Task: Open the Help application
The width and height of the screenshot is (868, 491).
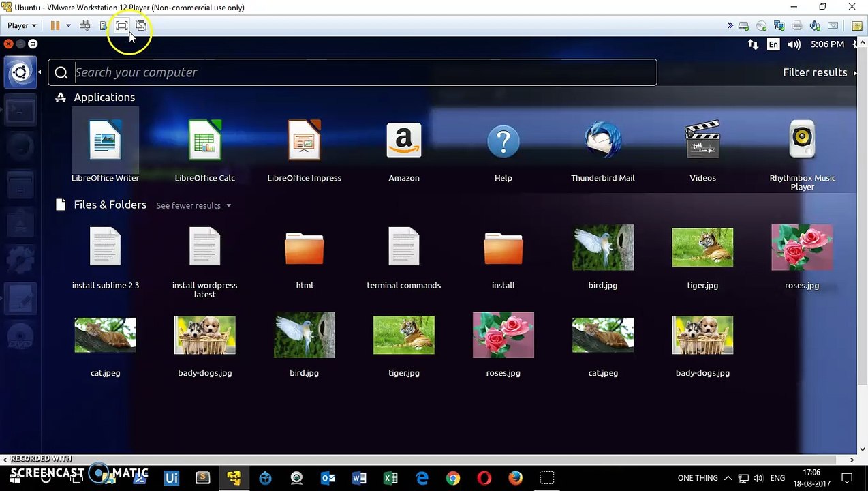Action: pos(503,140)
